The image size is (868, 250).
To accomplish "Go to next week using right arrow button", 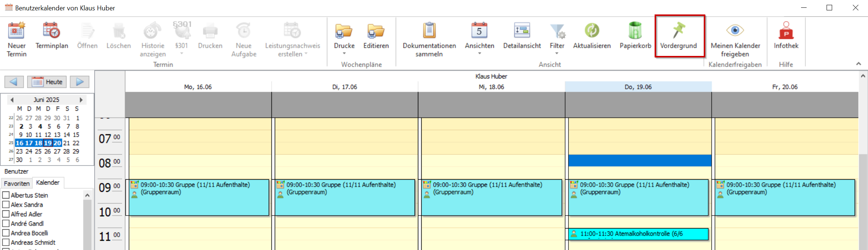I will click(80, 82).
